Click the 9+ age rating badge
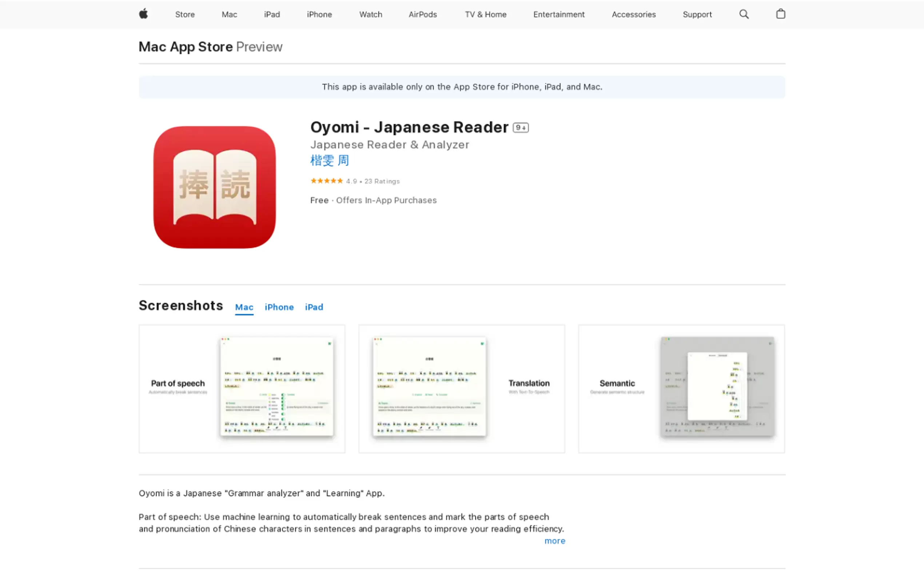 tap(521, 128)
